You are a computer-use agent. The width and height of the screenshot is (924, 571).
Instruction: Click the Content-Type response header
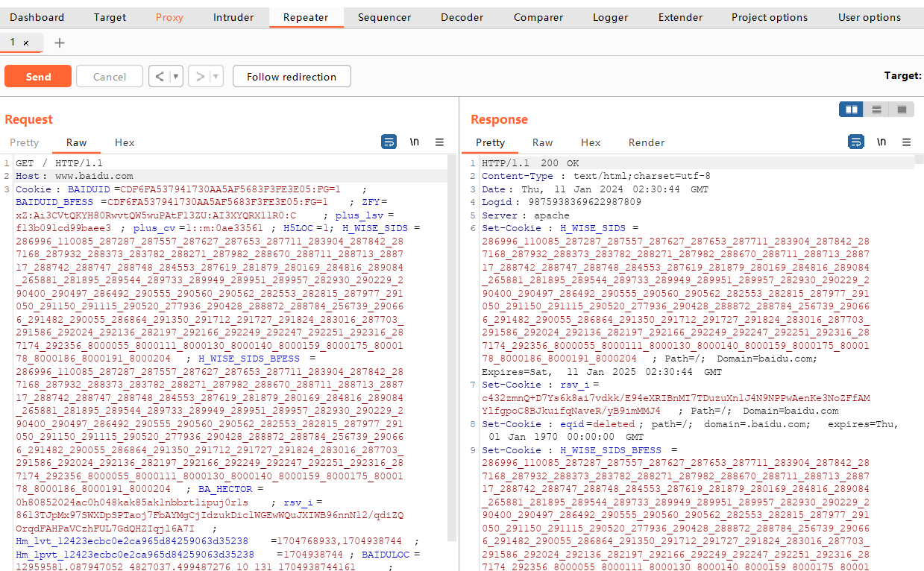pos(596,176)
